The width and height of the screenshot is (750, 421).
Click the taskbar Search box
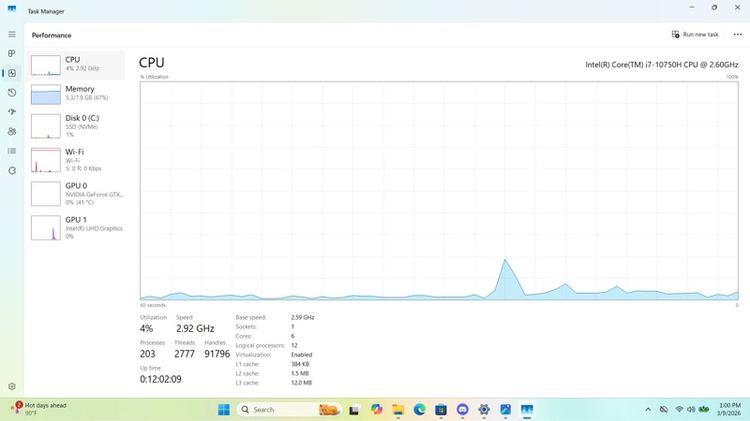click(x=288, y=410)
